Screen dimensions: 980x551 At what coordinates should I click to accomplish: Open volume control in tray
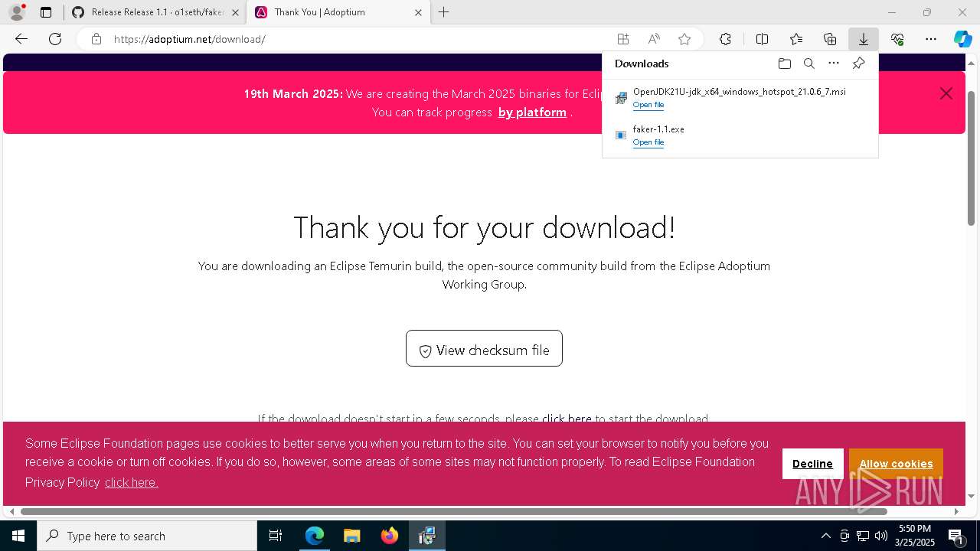tap(881, 536)
